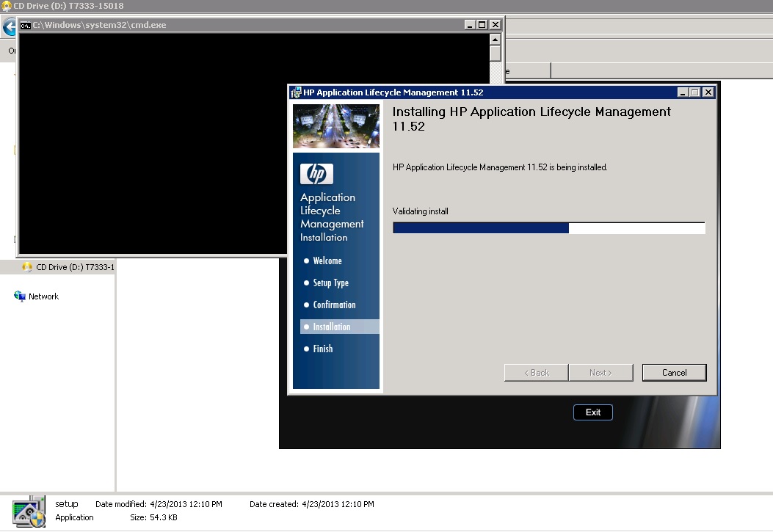
Task: Click the Date modified value 4/23/2013 12:10 PM
Action: pyautogui.click(x=186, y=504)
